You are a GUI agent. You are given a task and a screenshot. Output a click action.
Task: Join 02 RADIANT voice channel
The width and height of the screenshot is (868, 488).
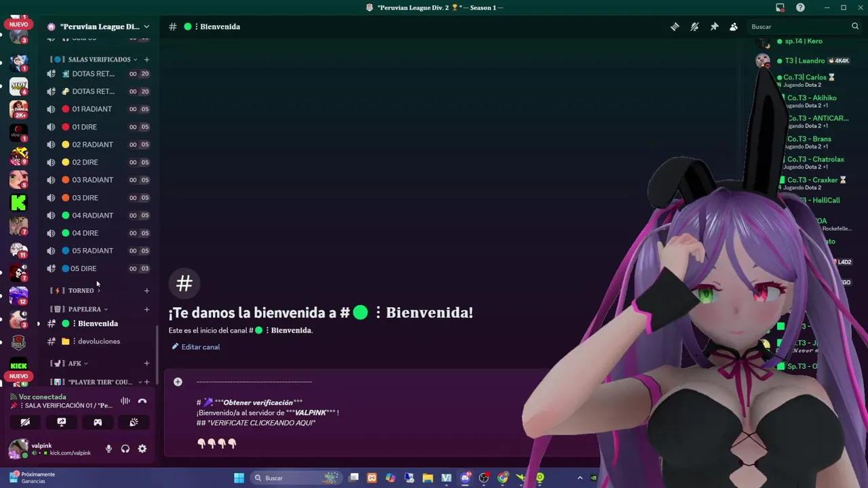tap(99, 144)
